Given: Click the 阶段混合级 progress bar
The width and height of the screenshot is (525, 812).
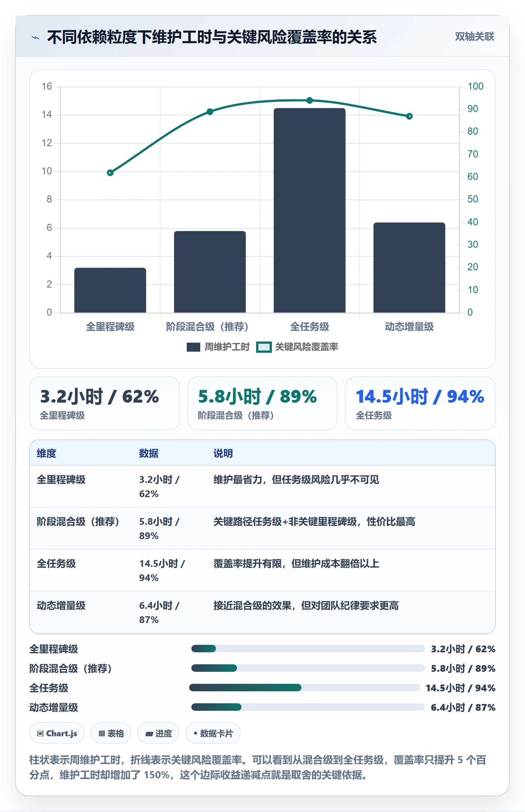Looking at the screenshot, I should point(308,668).
